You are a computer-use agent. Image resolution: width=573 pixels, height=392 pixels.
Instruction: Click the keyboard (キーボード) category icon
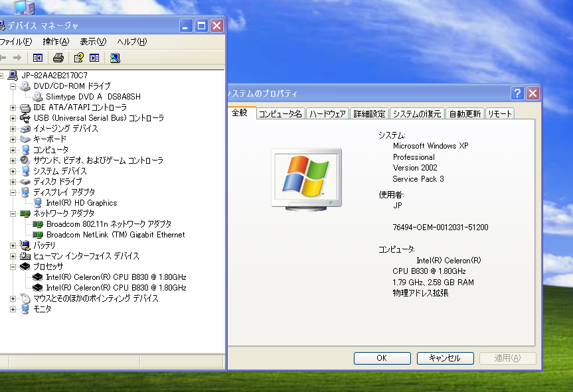25,139
